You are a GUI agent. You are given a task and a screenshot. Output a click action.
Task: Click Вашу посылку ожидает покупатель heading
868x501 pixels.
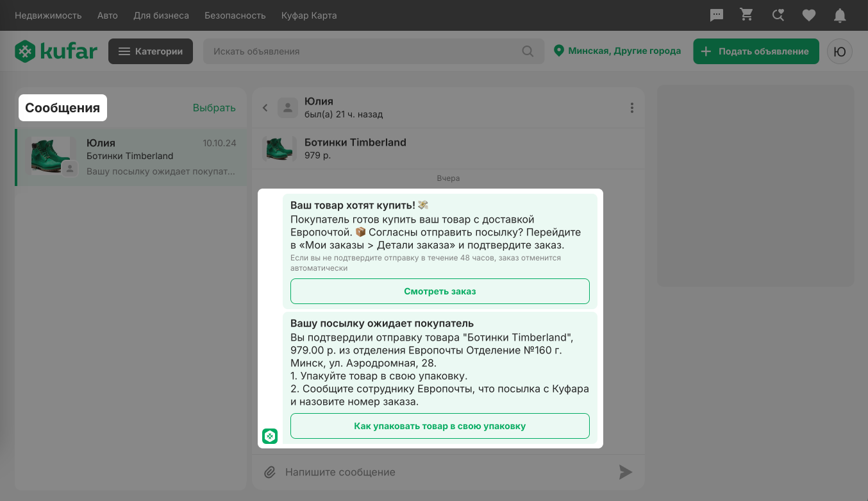382,323
